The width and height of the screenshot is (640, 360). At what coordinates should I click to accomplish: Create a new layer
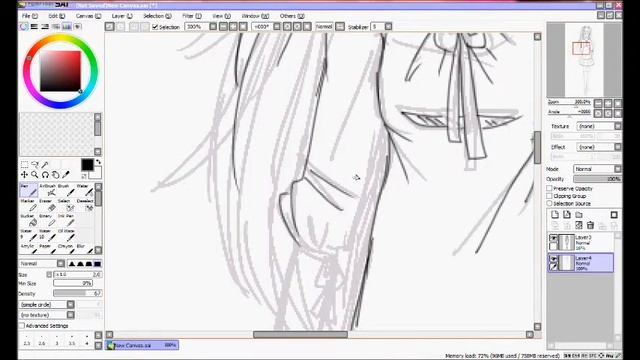point(555,215)
